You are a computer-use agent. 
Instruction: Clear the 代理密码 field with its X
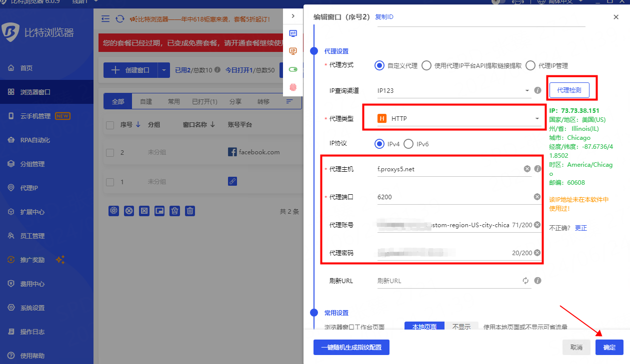pyautogui.click(x=537, y=253)
